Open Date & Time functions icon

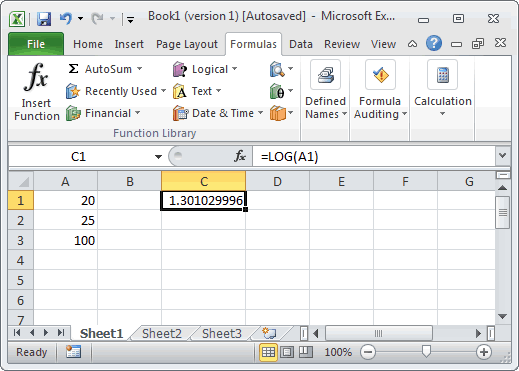click(180, 113)
